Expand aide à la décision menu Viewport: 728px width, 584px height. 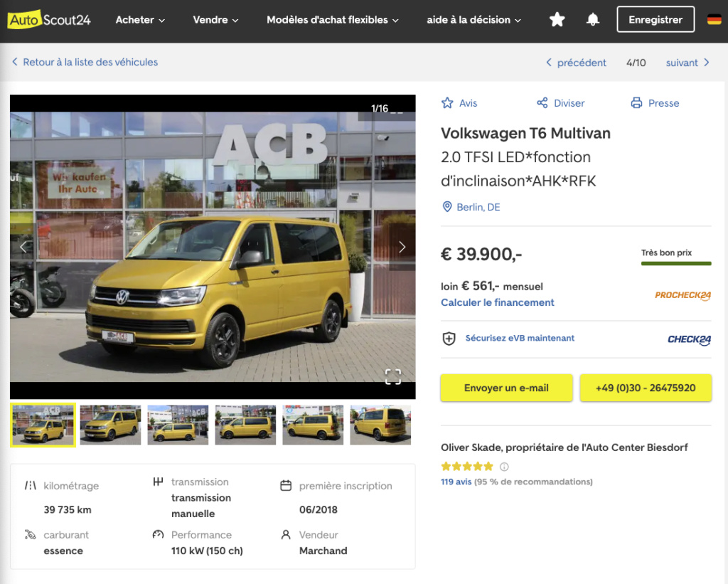pos(473,20)
